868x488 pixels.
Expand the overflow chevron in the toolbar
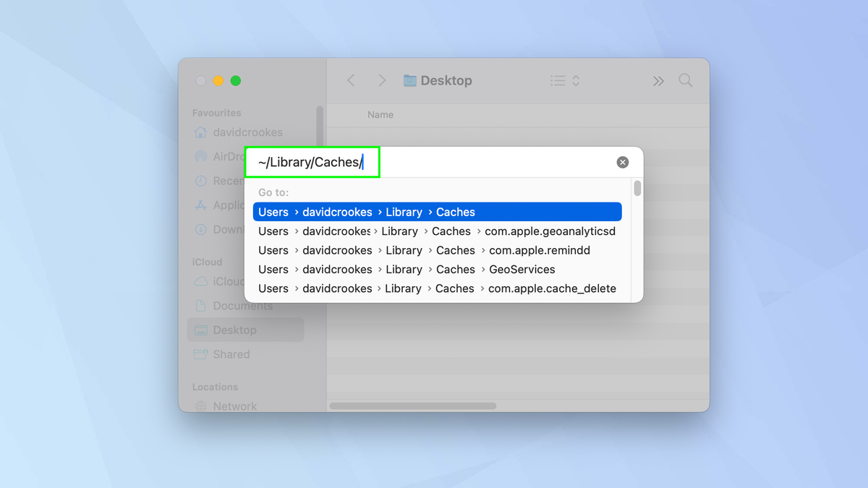658,80
